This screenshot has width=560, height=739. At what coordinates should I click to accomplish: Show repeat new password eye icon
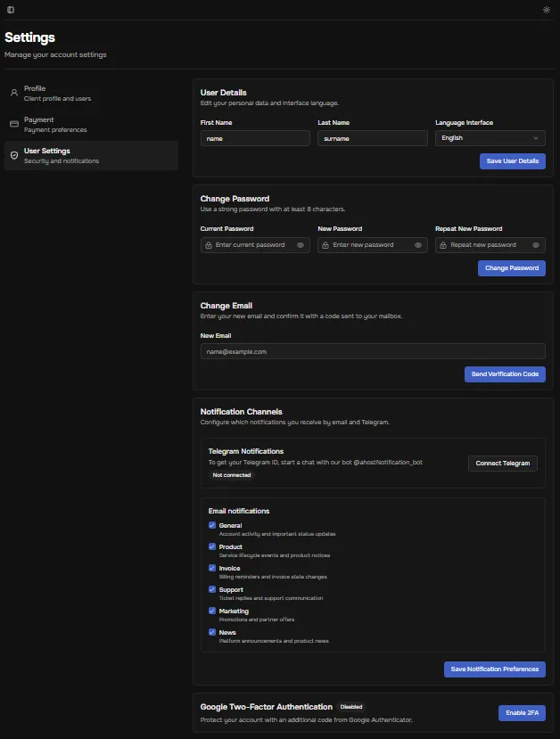click(x=536, y=245)
